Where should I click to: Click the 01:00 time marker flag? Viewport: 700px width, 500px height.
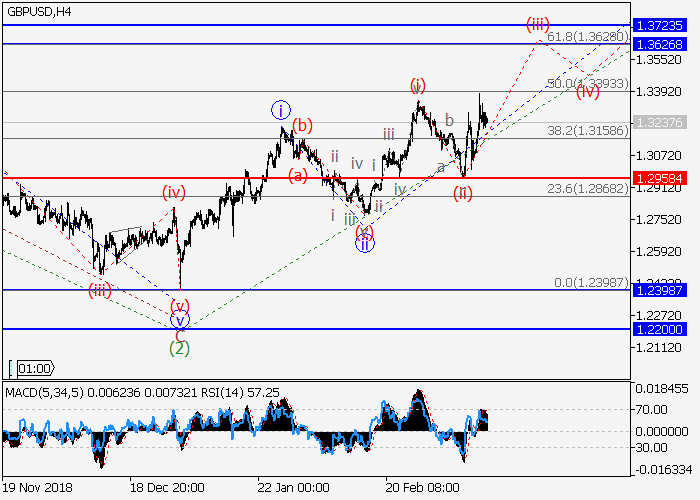[x=36, y=369]
